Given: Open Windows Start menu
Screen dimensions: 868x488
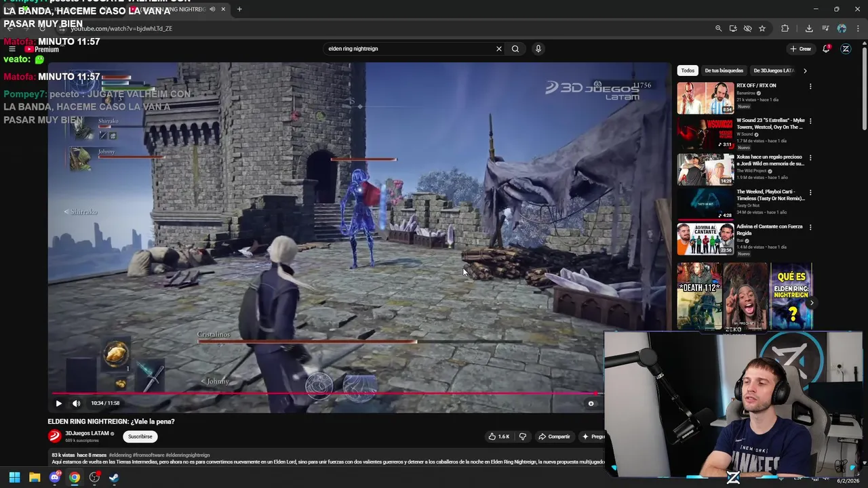Looking at the screenshot, I should pyautogui.click(x=14, y=477).
